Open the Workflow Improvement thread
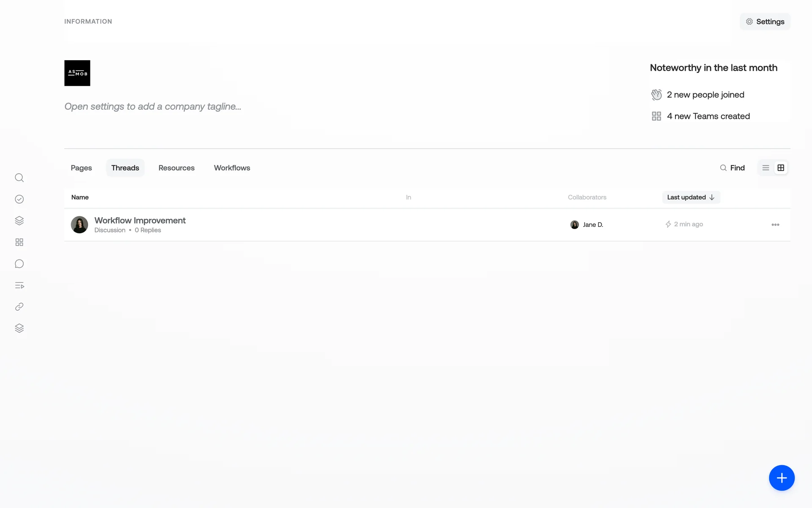The width and height of the screenshot is (812, 508). 140,221
